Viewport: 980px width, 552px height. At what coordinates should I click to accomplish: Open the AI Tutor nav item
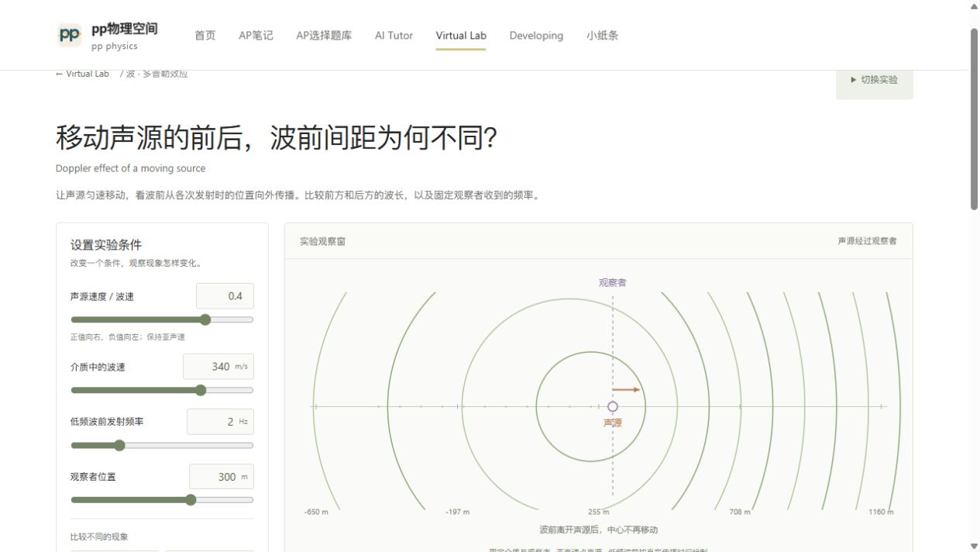[394, 36]
